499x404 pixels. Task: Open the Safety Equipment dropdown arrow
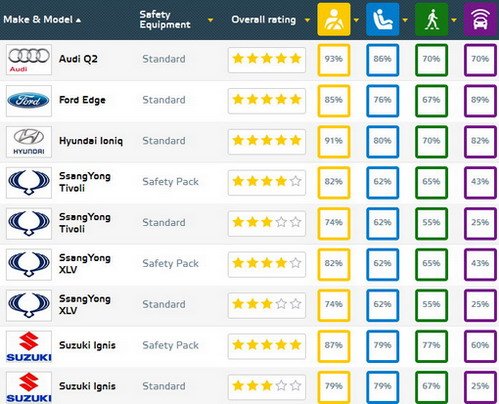[x=210, y=20]
